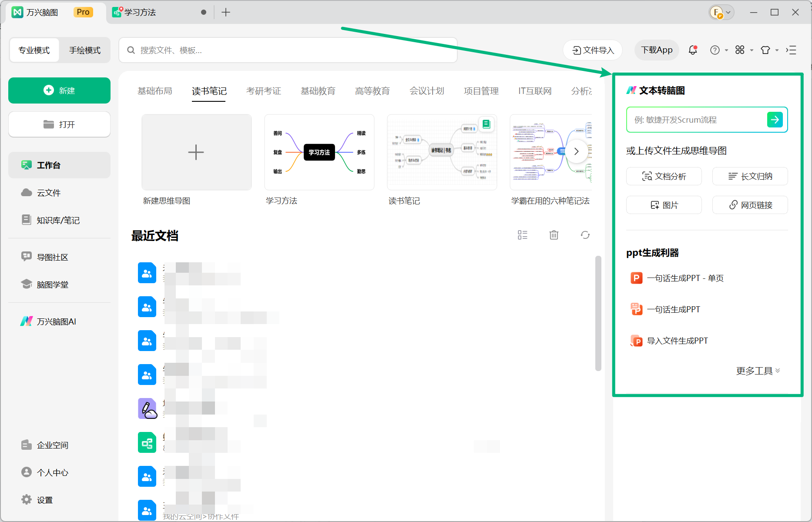Open 脑图学堂 in the sidebar
This screenshot has width=812, height=522.
pos(59,284)
